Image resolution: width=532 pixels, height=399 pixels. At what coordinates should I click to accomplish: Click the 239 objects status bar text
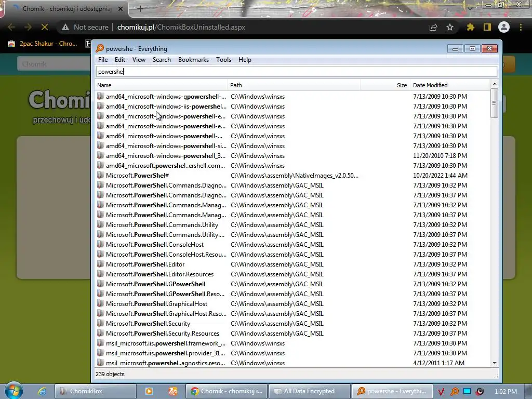point(110,374)
